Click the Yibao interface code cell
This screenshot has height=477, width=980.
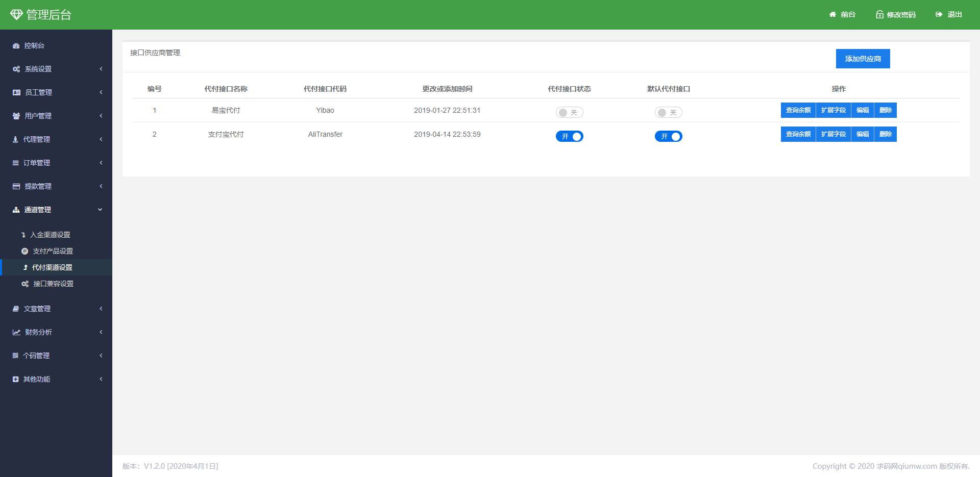pos(325,110)
